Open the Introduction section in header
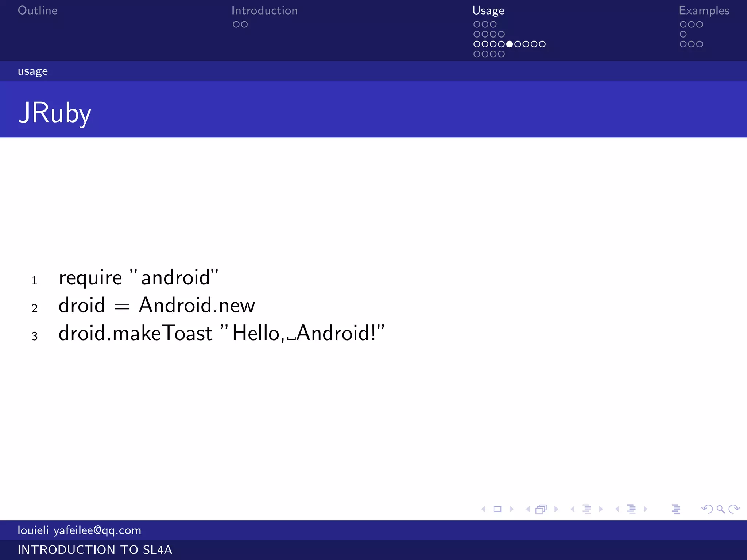747x560 pixels. point(264,11)
